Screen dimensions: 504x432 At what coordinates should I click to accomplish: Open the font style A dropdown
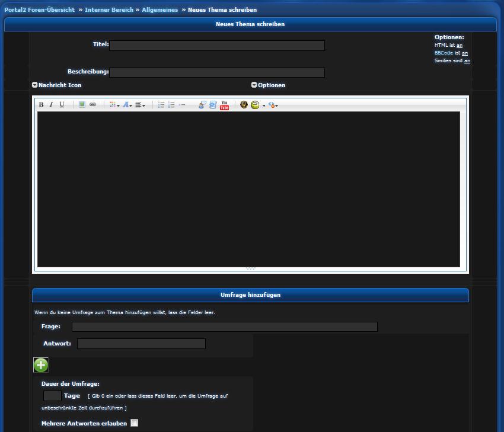pyautogui.click(x=127, y=105)
